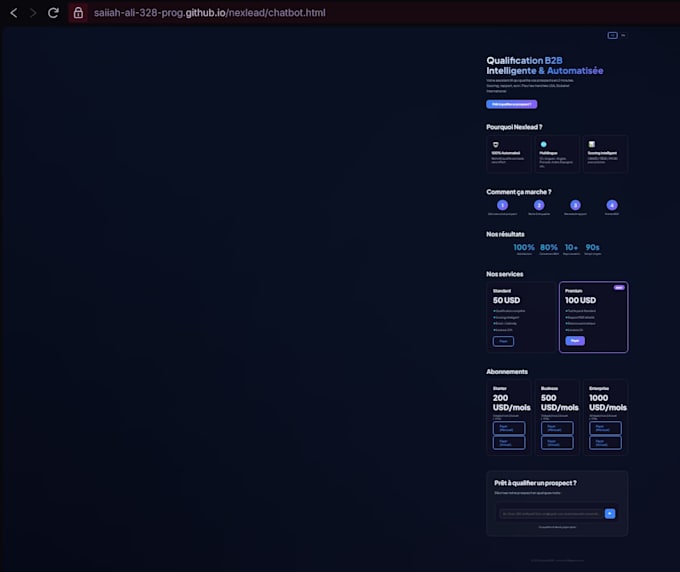The image size is (680, 572).
Task: Open site info via the padlock icon
Action: pos(78,13)
